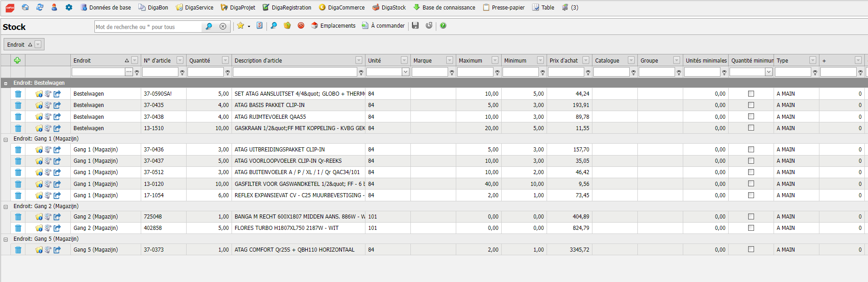
Task: Click the gray tool icon for article 37-0436
Action: (x=48, y=150)
